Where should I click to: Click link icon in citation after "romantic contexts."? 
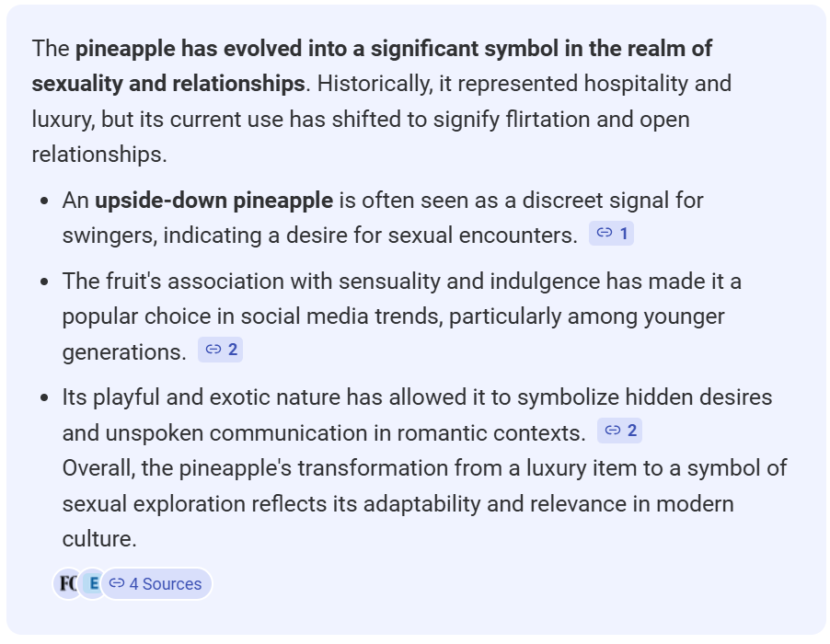pyautogui.click(x=613, y=431)
